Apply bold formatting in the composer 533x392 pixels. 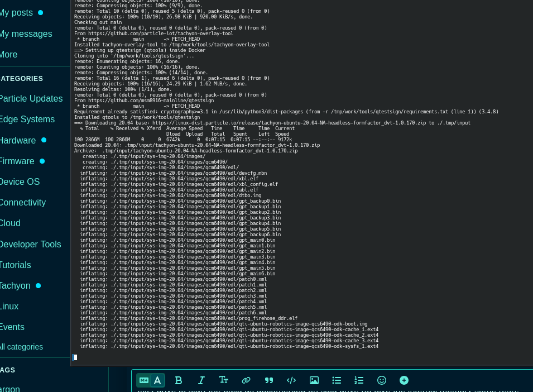click(179, 380)
